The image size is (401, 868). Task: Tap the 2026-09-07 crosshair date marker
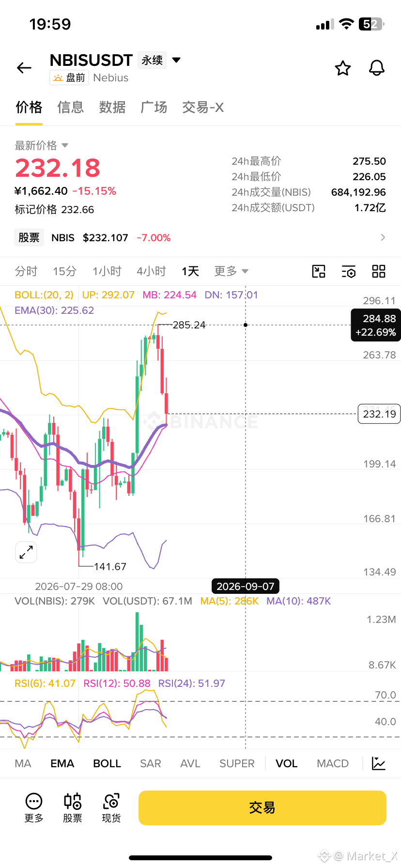point(246,586)
